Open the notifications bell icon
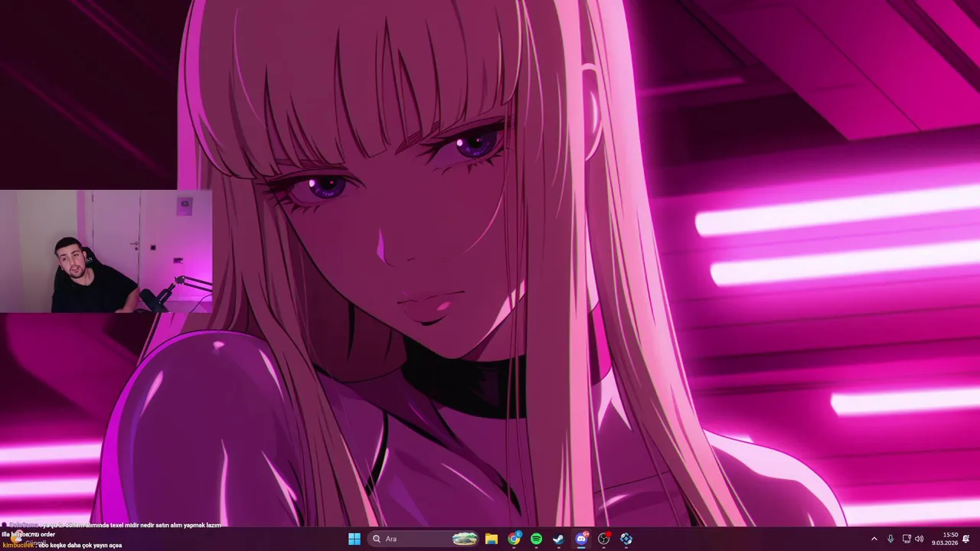The image size is (980, 551). [966, 539]
